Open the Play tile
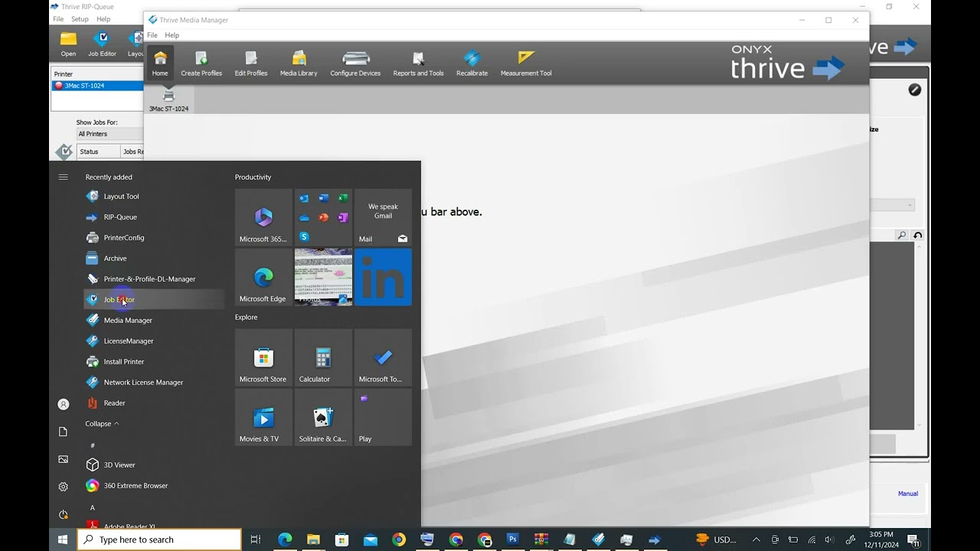Viewport: 980px width, 551px height. pyautogui.click(x=383, y=417)
